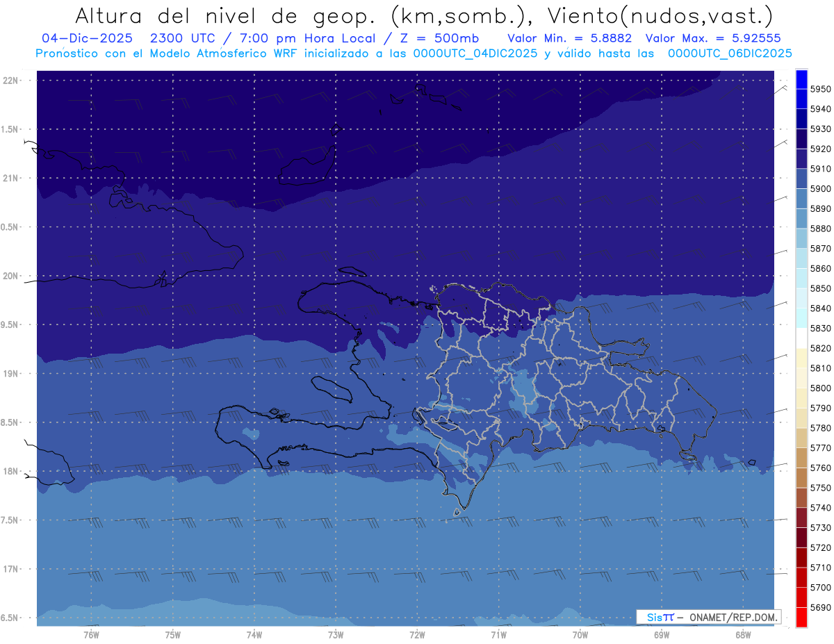Click the latitude label '22N'
This screenshot has height=644, width=834.
pyautogui.click(x=10, y=81)
